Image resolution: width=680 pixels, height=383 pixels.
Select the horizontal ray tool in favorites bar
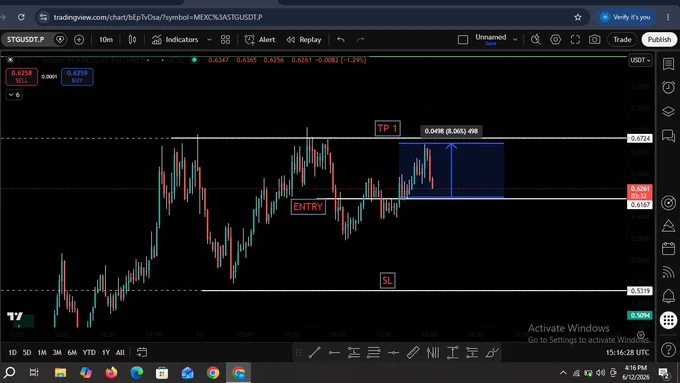[x=334, y=353]
